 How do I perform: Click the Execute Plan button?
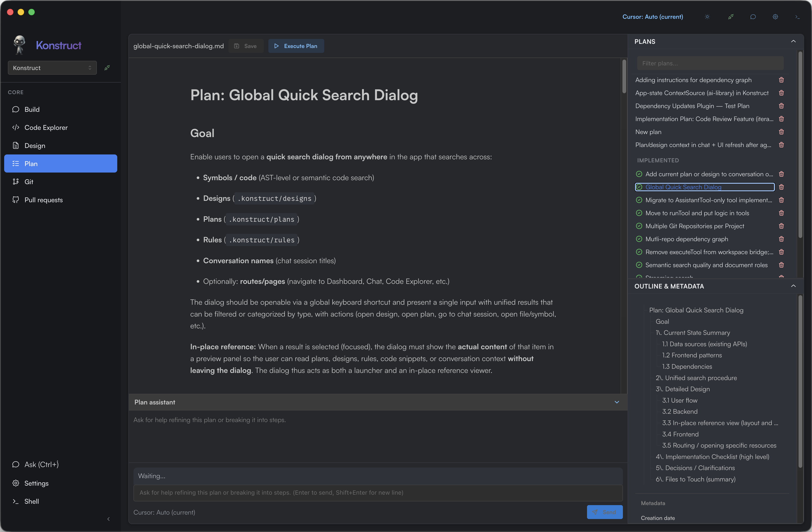click(296, 46)
